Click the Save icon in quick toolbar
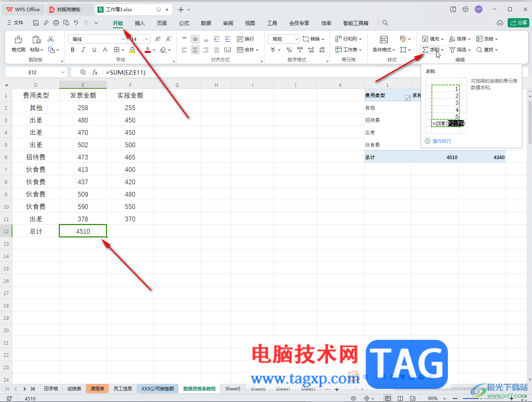532x402 pixels. click(x=36, y=23)
